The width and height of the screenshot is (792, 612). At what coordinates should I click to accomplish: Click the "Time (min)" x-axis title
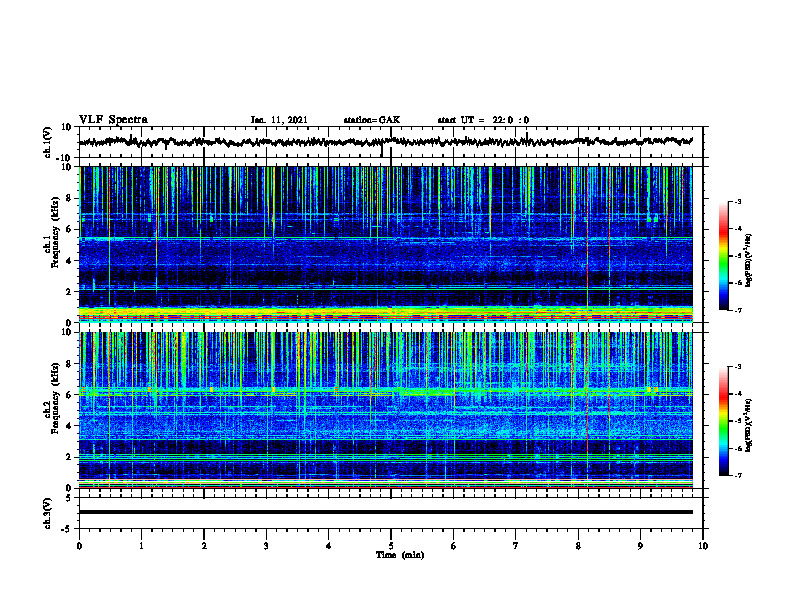tap(400, 555)
